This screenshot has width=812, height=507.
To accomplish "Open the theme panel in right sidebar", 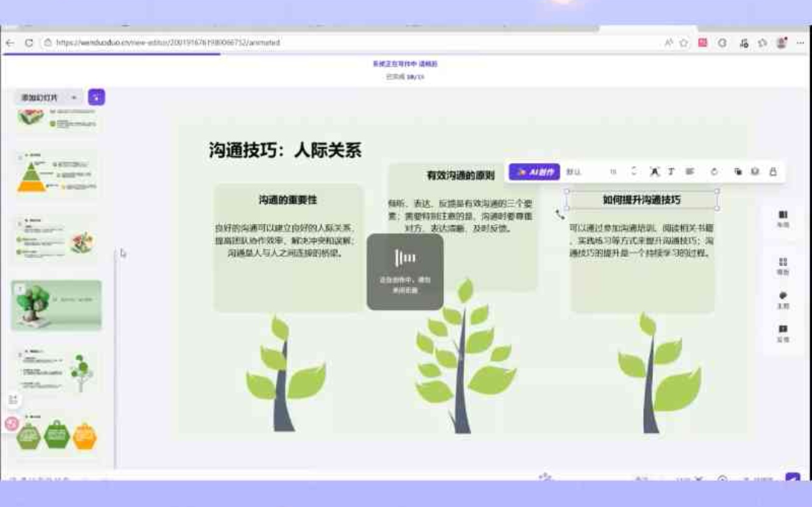I will pos(783,300).
